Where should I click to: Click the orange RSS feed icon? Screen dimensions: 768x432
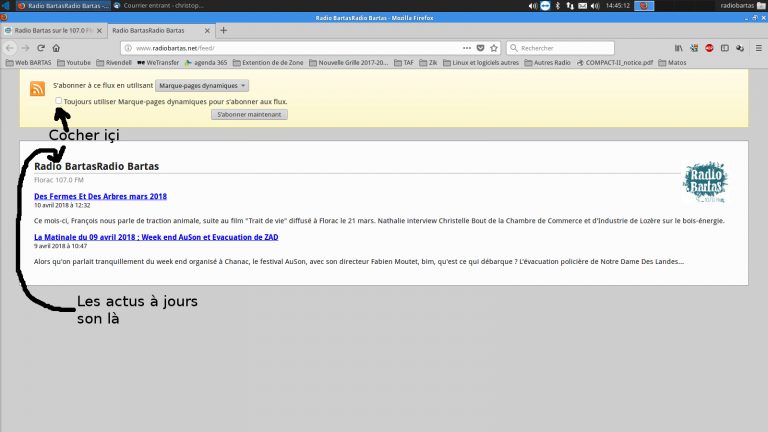37,89
